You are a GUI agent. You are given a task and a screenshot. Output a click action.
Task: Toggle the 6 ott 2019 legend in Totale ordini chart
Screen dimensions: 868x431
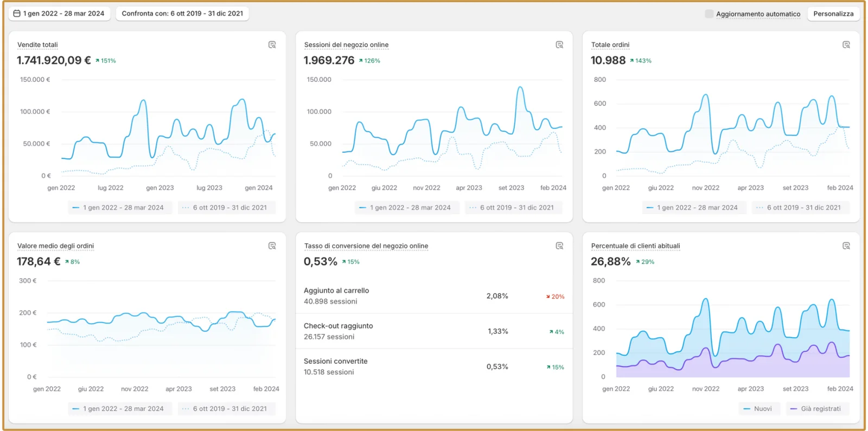coord(800,208)
